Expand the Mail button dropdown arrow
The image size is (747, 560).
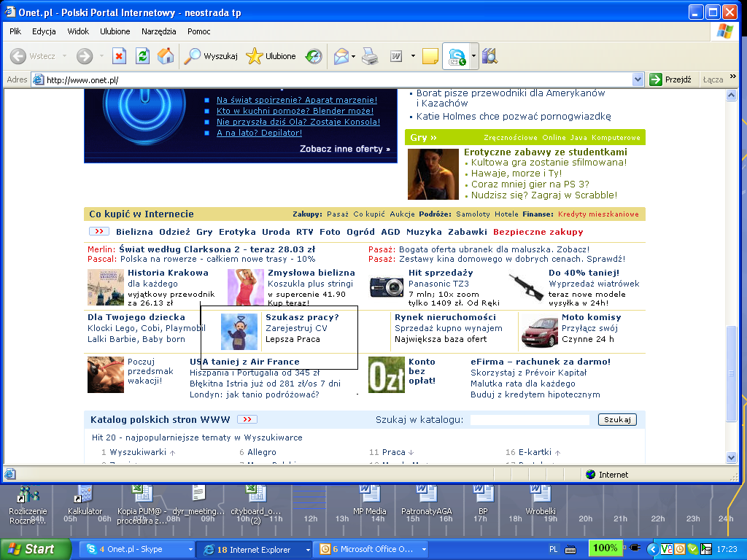point(354,56)
